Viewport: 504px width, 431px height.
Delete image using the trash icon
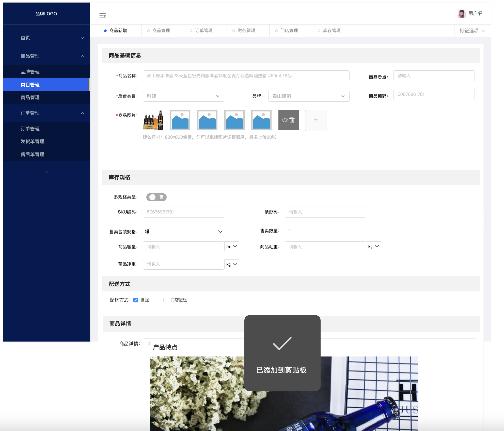(292, 120)
